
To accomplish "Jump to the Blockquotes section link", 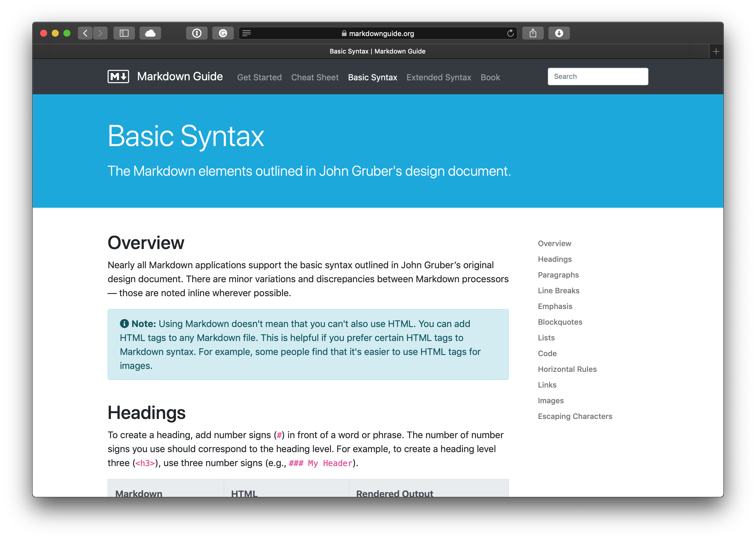I will click(560, 322).
